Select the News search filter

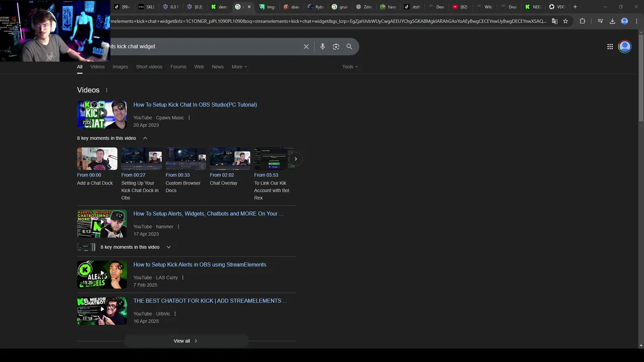pos(218,67)
